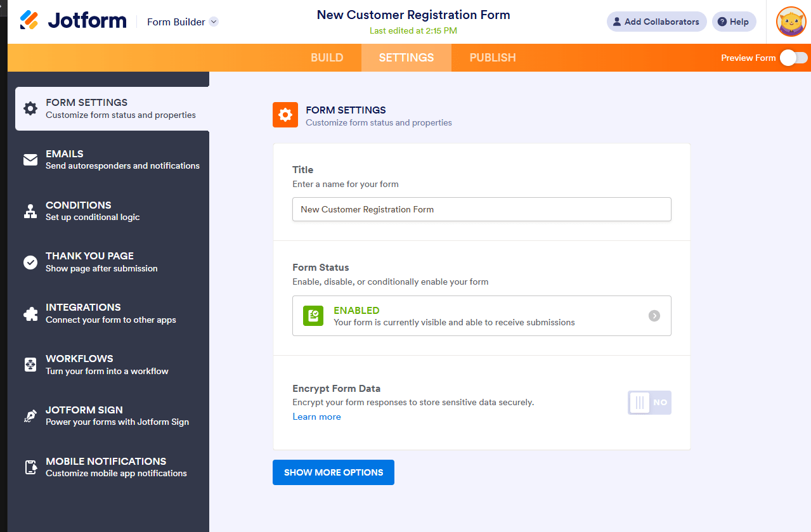Open the WORKFLOWS section
This screenshot has width=811, height=532.
click(112, 365)
